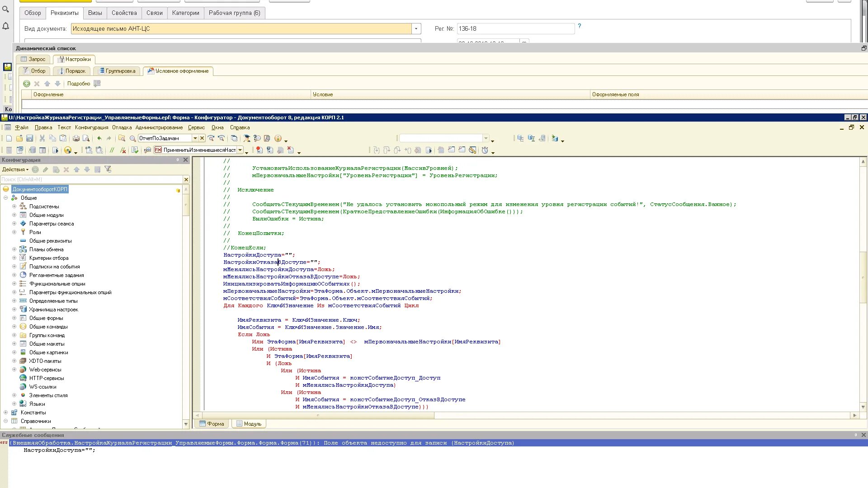868x488 pixels.
Task: Open the Действия dropdown button
Action: click(15, 169)
